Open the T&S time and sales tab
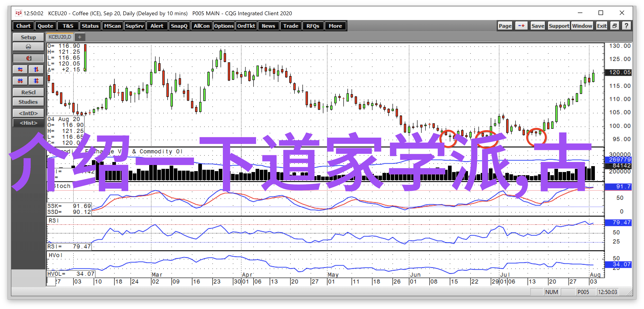 click(67, 26)
